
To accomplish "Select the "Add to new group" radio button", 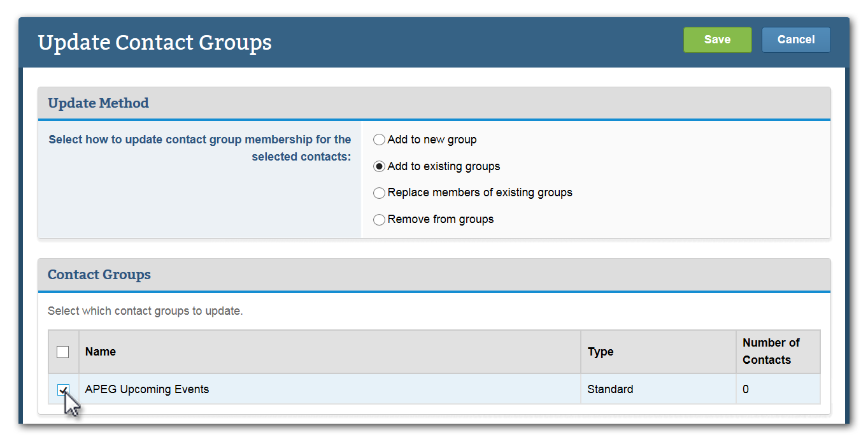I will tap(379, 140).
